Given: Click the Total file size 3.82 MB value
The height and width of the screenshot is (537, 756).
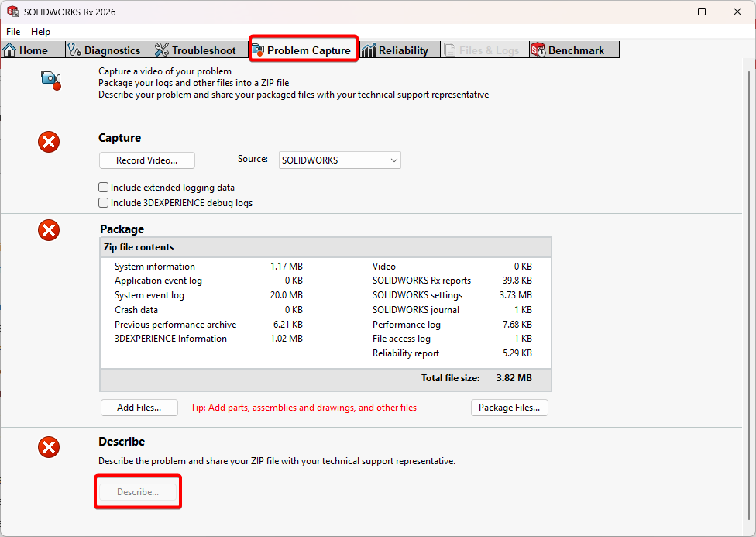Looking at the screenshot, I should coord(514,378).
